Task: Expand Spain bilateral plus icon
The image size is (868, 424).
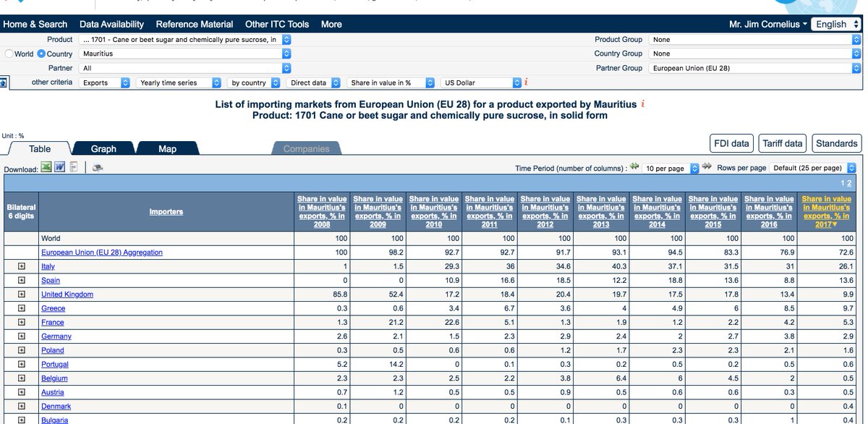Action: [x=21, y=280]
